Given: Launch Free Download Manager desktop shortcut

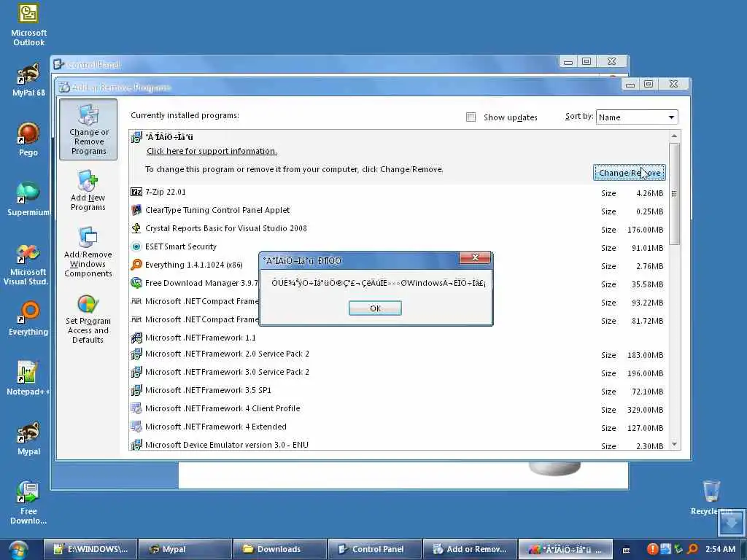Looking at the screenshot, I should pyautogui.click(x=28, y=502).
